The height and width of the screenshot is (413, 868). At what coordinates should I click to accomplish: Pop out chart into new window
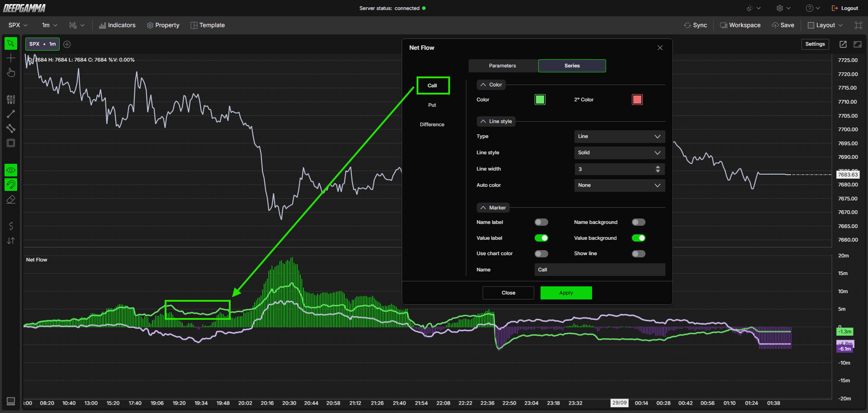click(843, 44)
